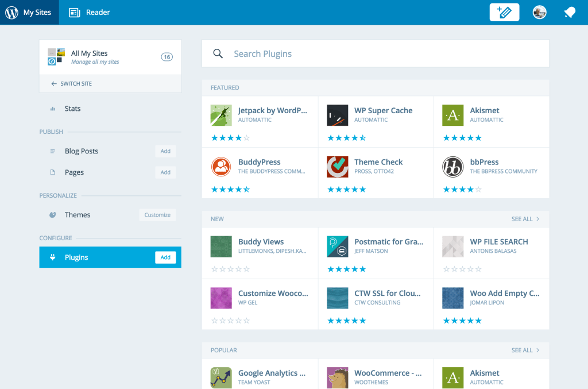Click the search magnifier icon
This screenshot has width=588, height=389.
coord(218,53)
